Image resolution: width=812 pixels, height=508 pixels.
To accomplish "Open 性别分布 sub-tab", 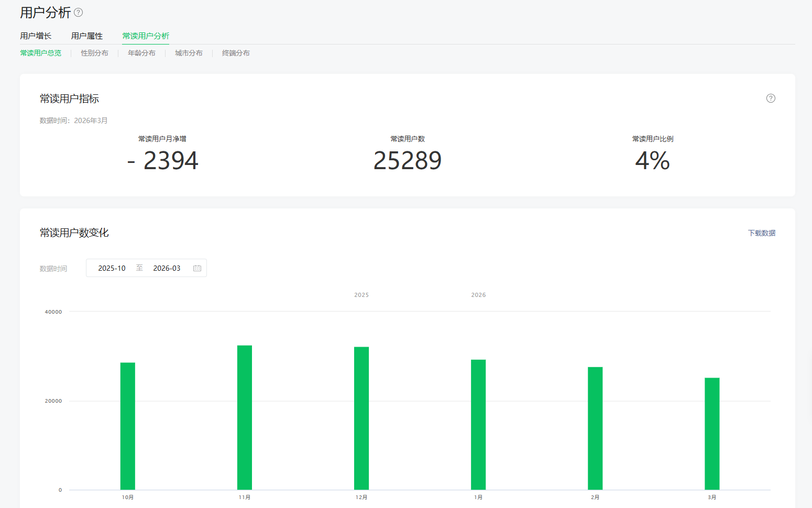I will 95,53.
